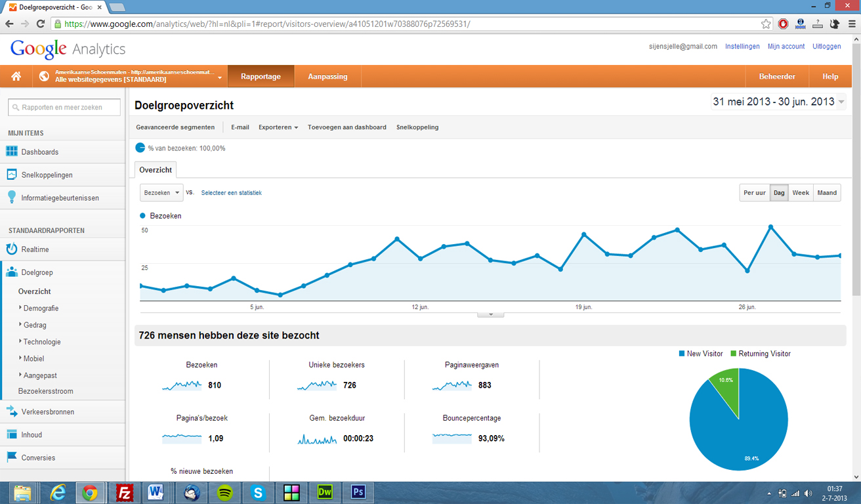
Task: Open the Aanpassing tab
Action: [327, 76]
